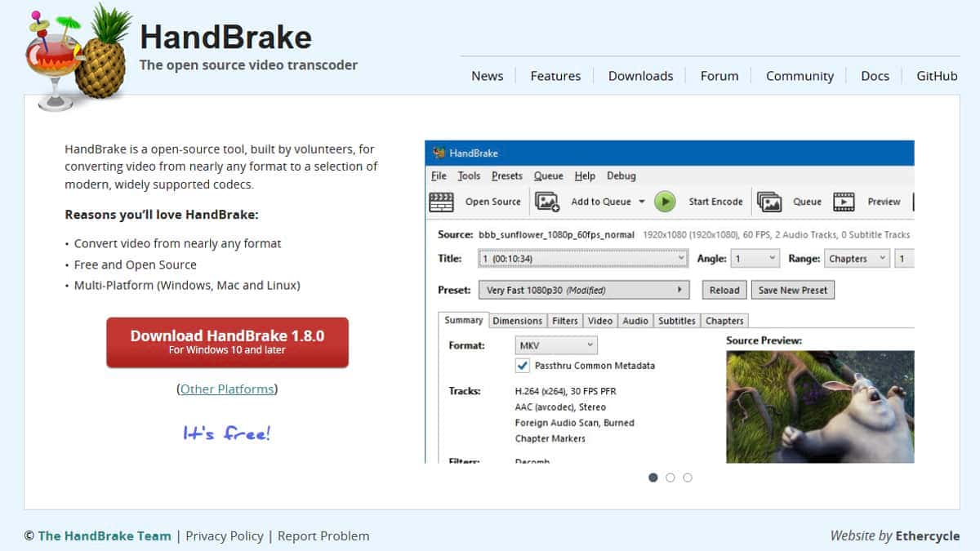Open the Range Chapters dropdown
Image resolution: width=980 pixels, height=551 pixels.
point(857,258)
